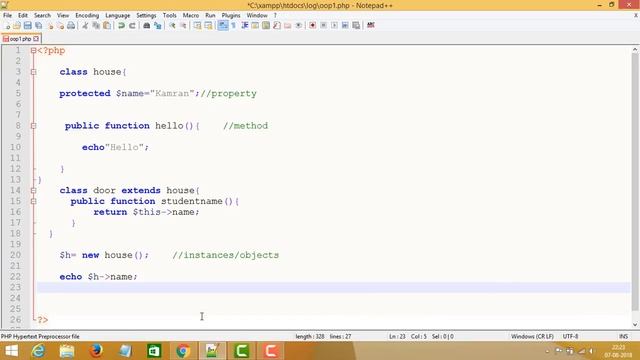
Task: Toggle the Indent Guide toolbar icon
Action: 244,26
